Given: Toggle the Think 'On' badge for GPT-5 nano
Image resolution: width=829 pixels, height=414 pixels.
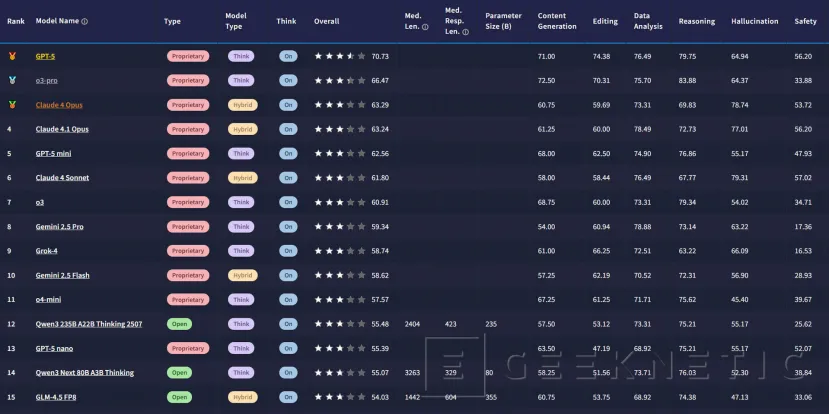Looking at the screenshot, I should [288, 348].
